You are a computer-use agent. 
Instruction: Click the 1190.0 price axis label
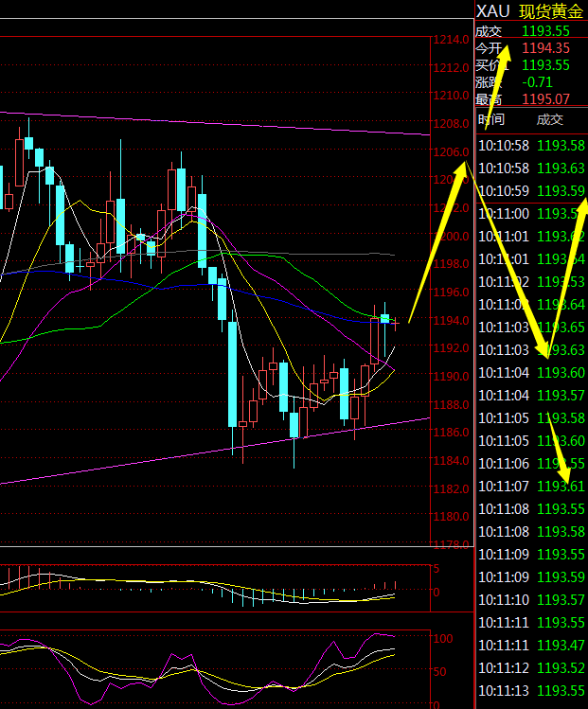pyautogui.click(x=451, y=376)
